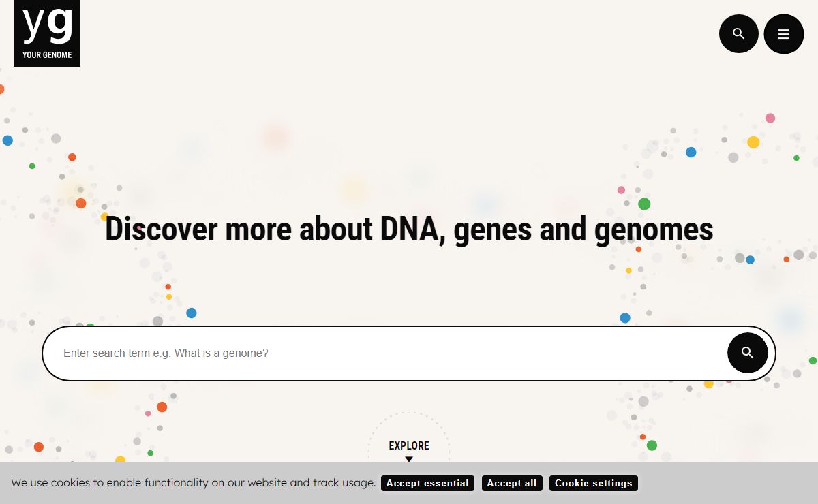Click the blue dot at the left edge

7,140
